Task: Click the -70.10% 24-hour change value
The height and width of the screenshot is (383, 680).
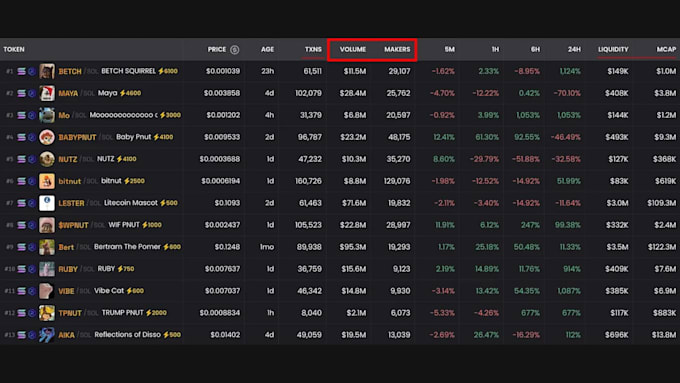Action: (567, 93)
